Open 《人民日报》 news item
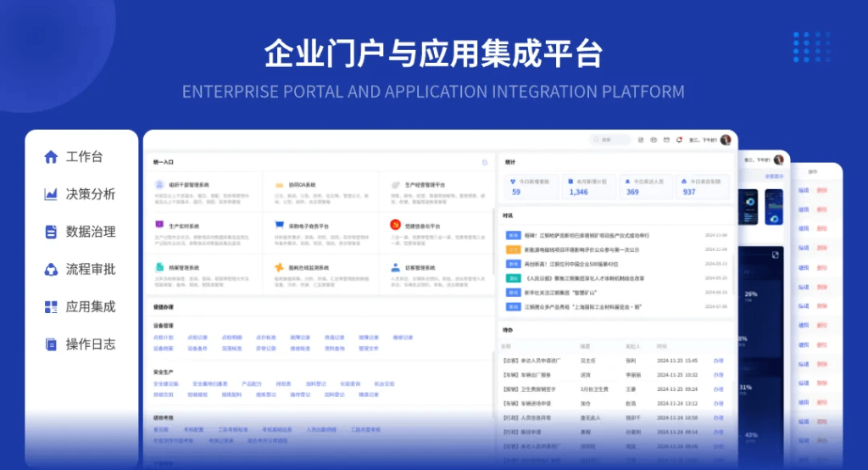 pyautogui.click(x=616, y=278)
